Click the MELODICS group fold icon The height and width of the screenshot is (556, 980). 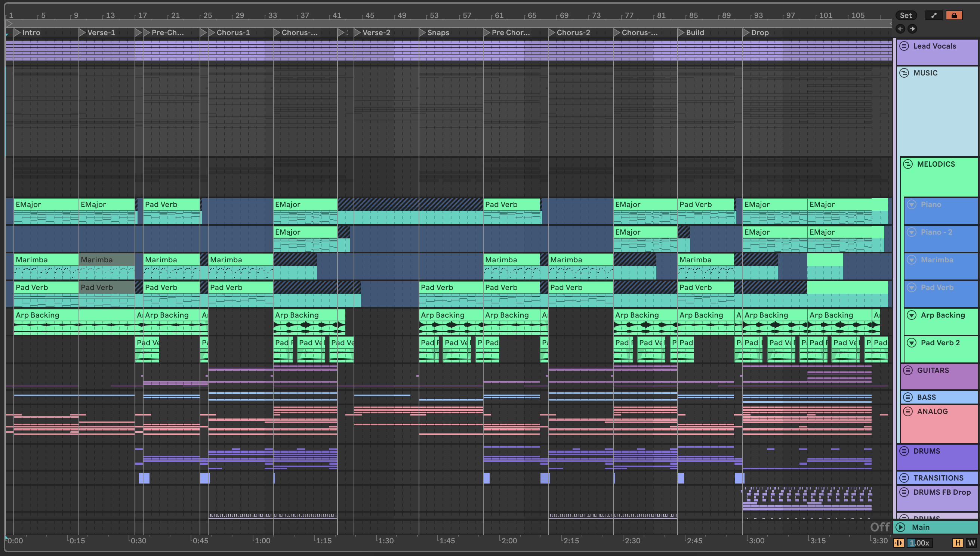(x=908, y=164)
